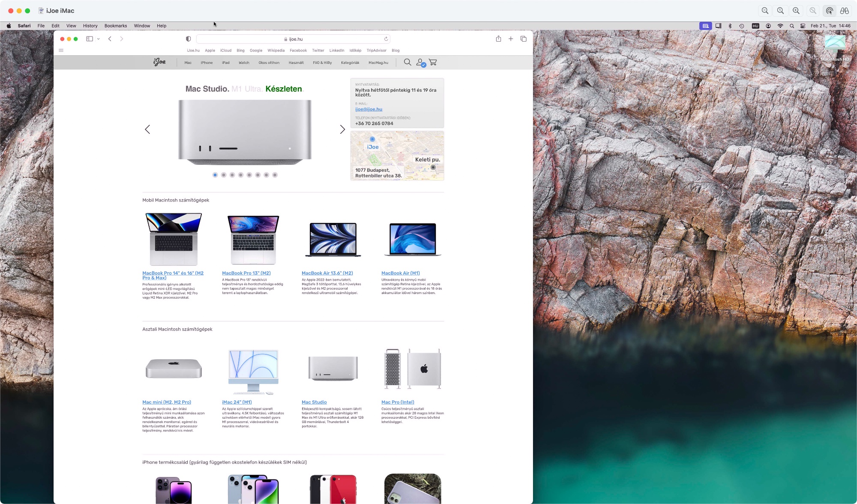Select the first carousel dot
Screen dimensions: 857x504
click(215, 175)
